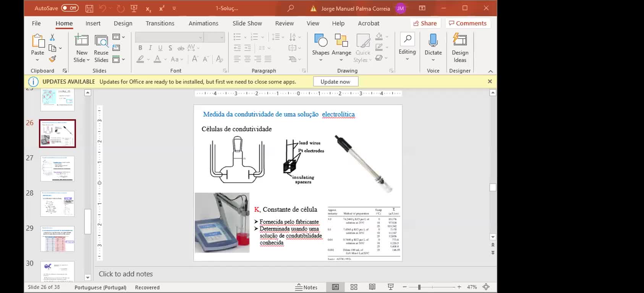Open the Animations ribbon tab
This screenshot has width=644, height=293.
203,23
